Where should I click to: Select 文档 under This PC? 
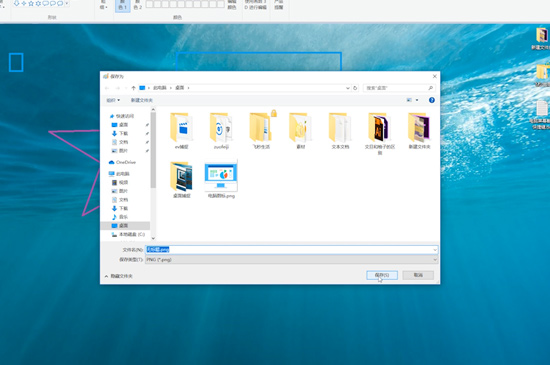[120, 200]
